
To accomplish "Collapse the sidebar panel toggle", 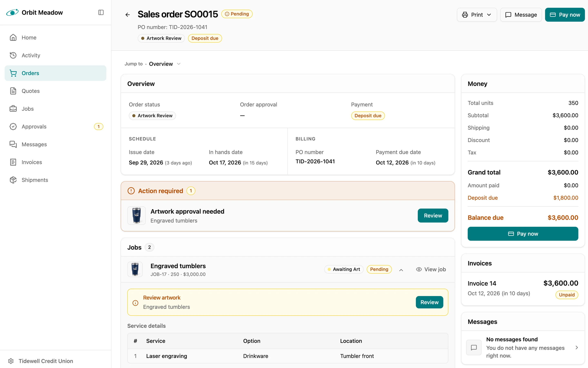I will (101, 12).
